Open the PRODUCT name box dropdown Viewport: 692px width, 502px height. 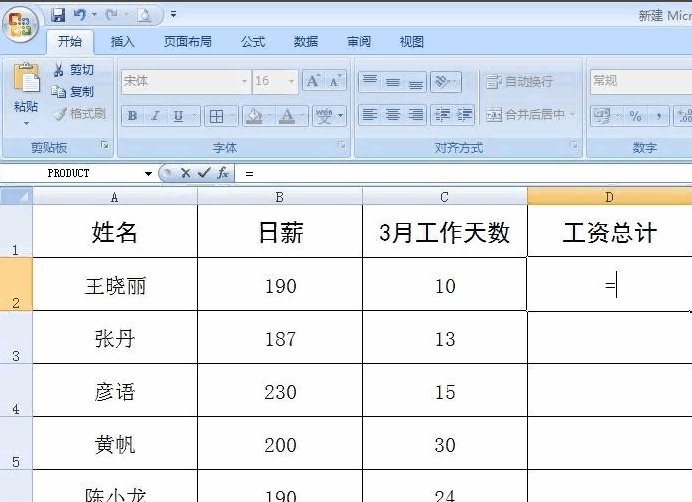(148, 174)
